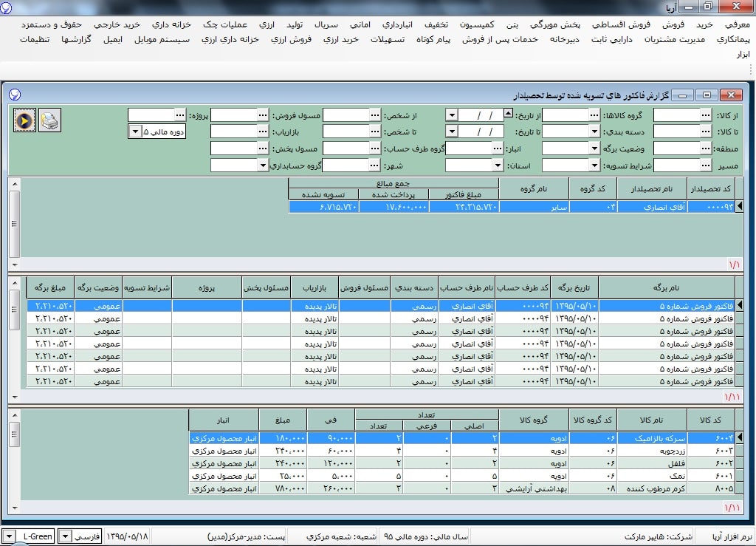Click the 'مبلغ برگه' column header

coord(51,287)
